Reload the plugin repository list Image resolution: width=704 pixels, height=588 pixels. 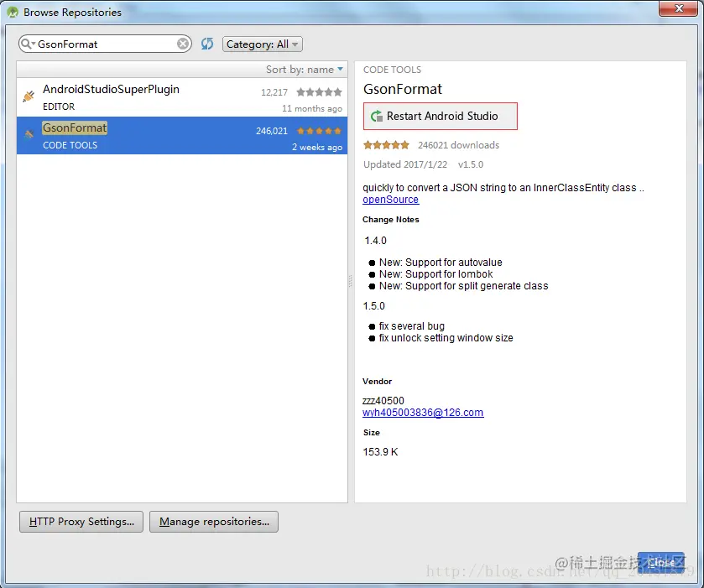(207, 44)
